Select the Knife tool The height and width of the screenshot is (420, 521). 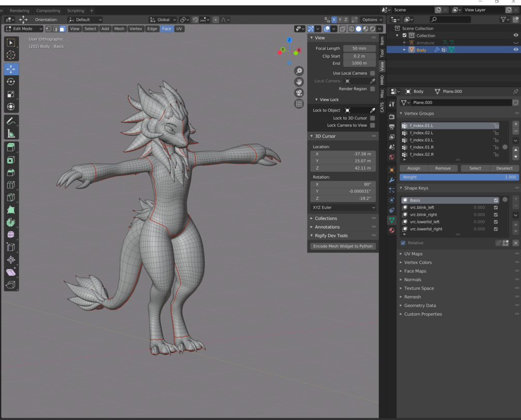click(11, 198)
